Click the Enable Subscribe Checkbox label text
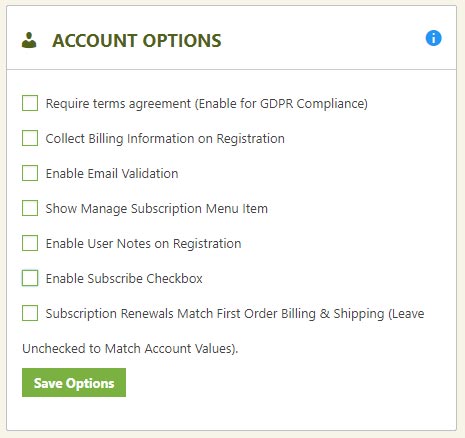The width and height of the screenshot is (465, 438). point(124,278)
